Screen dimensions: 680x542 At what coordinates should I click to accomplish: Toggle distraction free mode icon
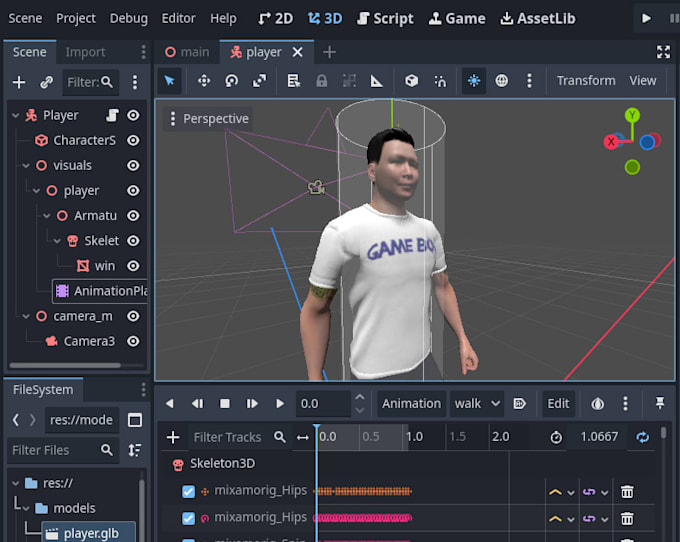point(663,52)
